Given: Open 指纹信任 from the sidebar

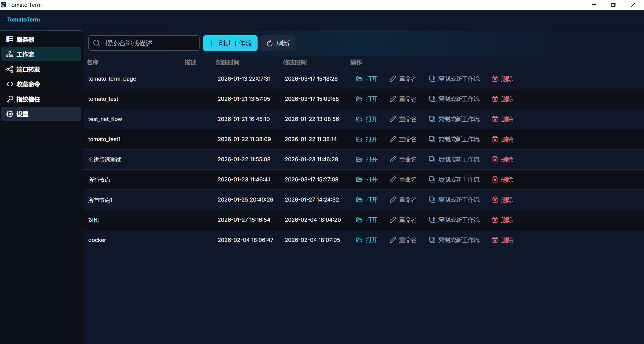Looking at the screenshot, I should click(x=28, y=99).
